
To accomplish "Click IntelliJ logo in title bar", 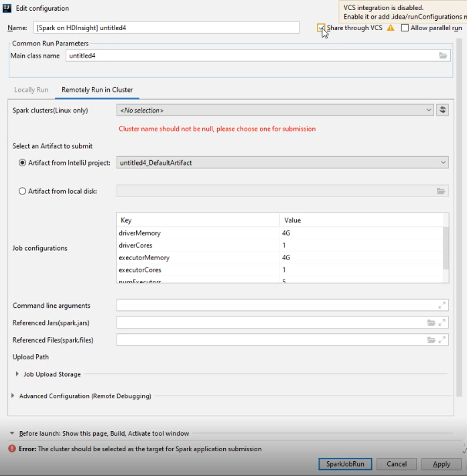I will pyautogui.click(x=7, y=8).
